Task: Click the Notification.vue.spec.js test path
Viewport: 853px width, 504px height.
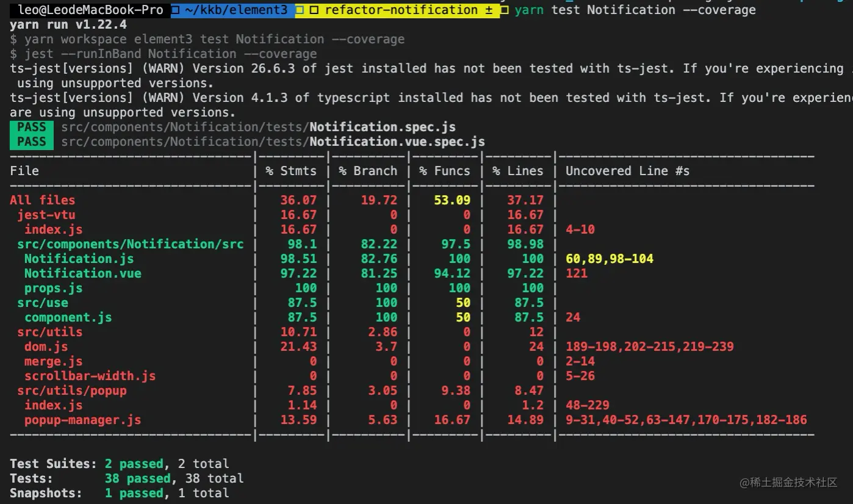Action: click(x=273, y=142)
